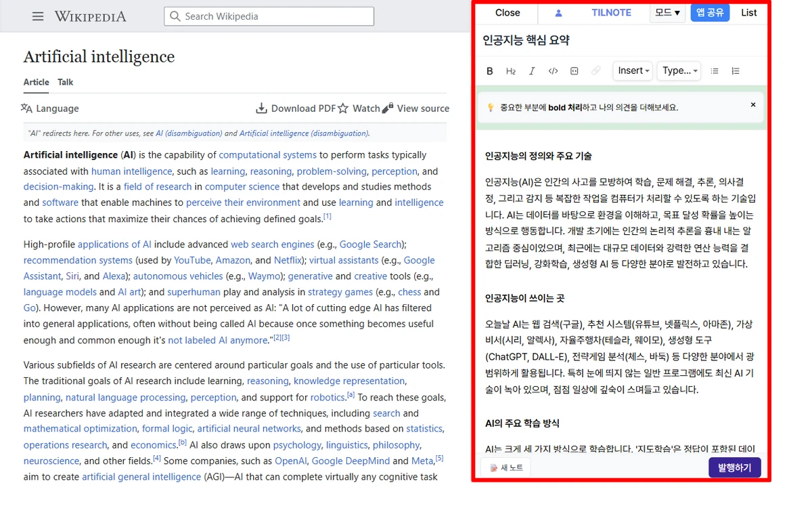This screenshot has height=508, width=812.
Task: Open the Google DeepMind link
Action: pyautogui.click(x=351, y=461)
